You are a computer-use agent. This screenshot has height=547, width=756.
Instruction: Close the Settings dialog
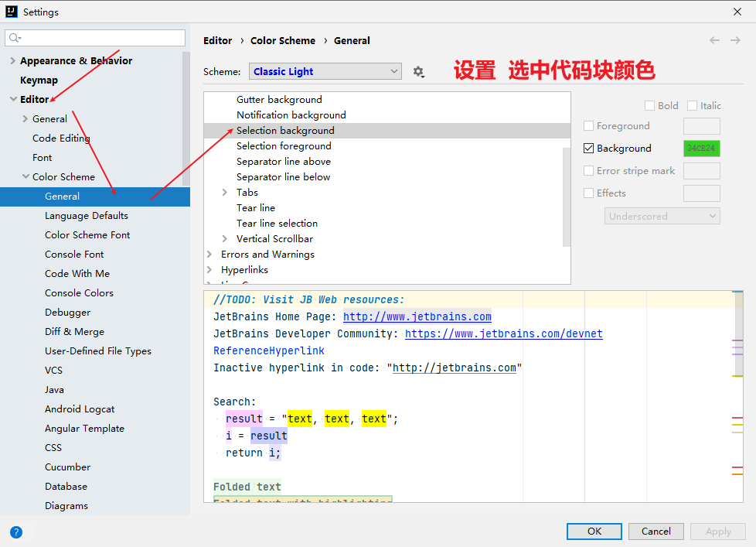pyautogui.click(x=737, y=12)
